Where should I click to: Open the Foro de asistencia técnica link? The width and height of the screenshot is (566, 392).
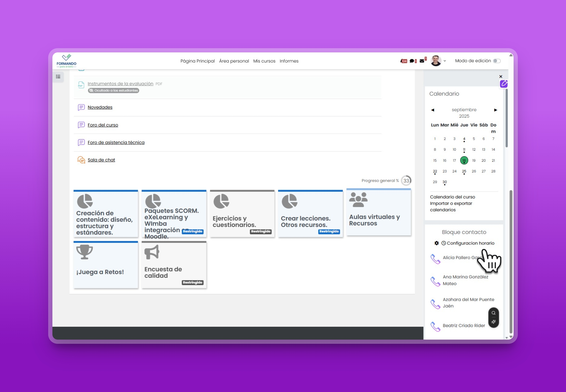(116, 143)
